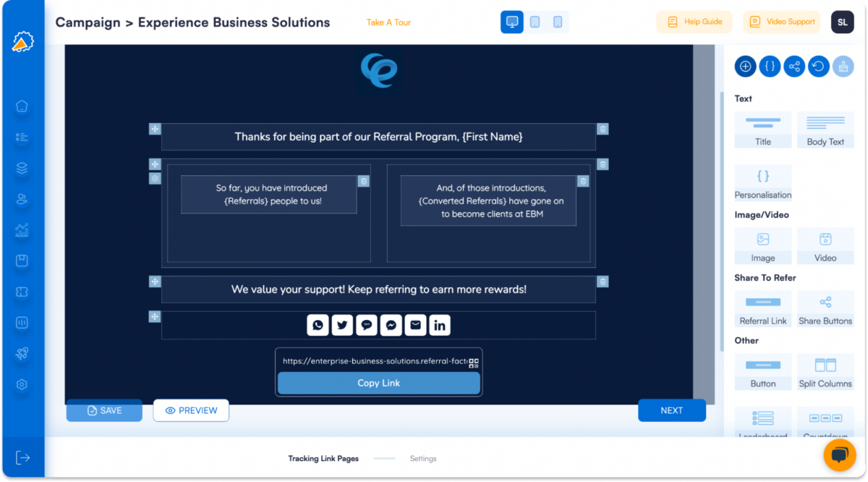Open the Help Guide
Image resolution: width=868 pixels, height=482 pixels.
(694, 22)
